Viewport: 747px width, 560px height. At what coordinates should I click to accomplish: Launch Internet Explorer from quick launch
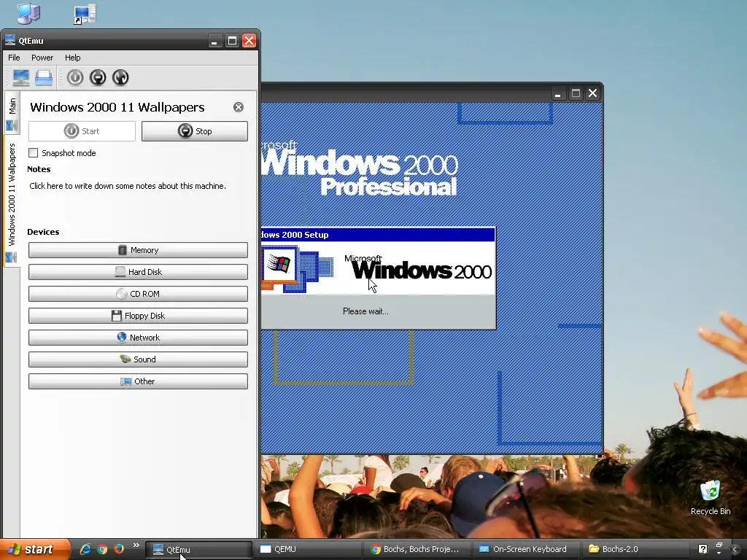[85, 549]
